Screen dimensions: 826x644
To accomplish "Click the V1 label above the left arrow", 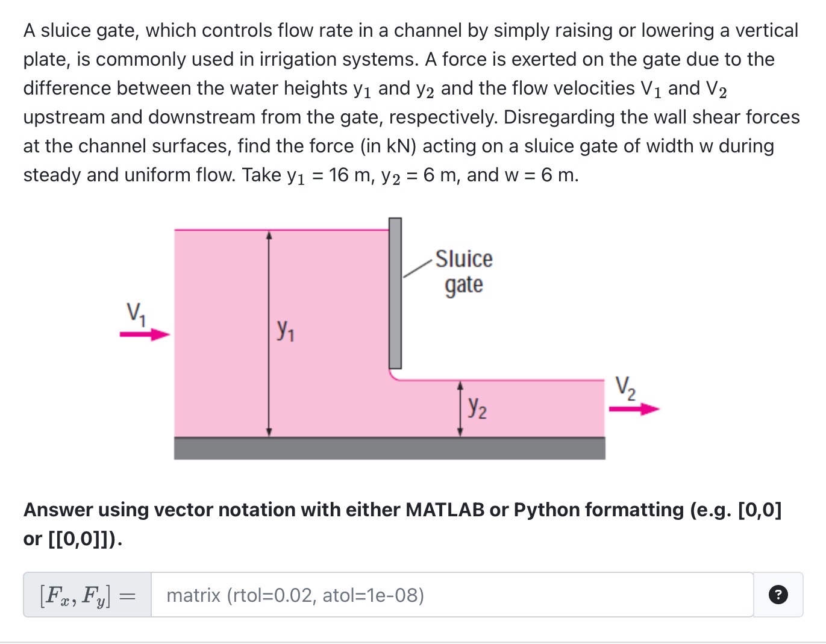I will [136, 312].
